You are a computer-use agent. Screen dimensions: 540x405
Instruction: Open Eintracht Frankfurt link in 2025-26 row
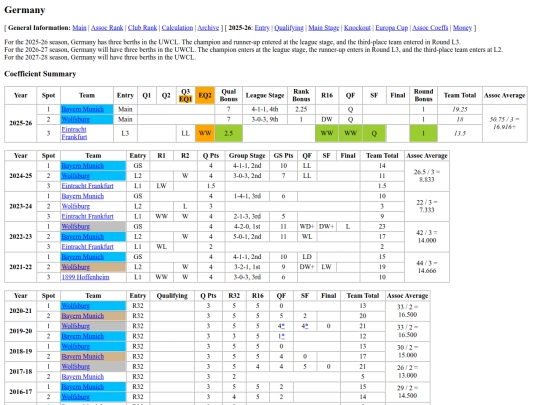tap(74, 133)
